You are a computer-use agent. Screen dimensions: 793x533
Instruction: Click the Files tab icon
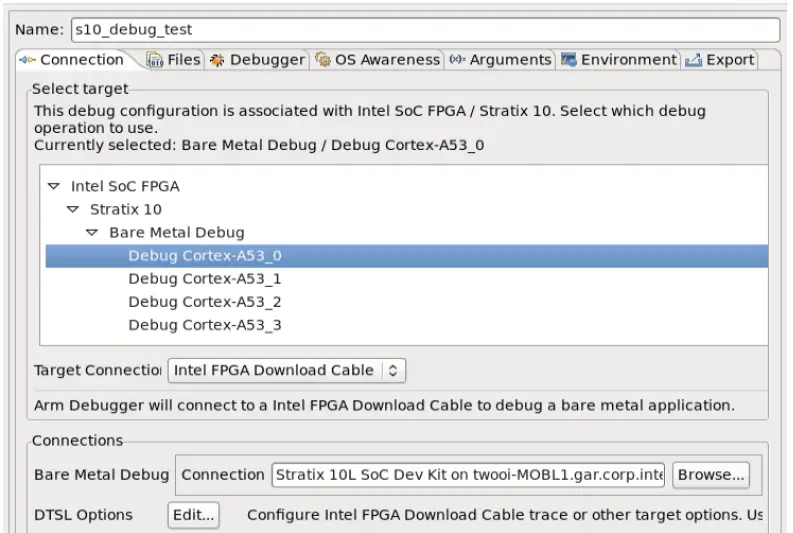point(155,60)
